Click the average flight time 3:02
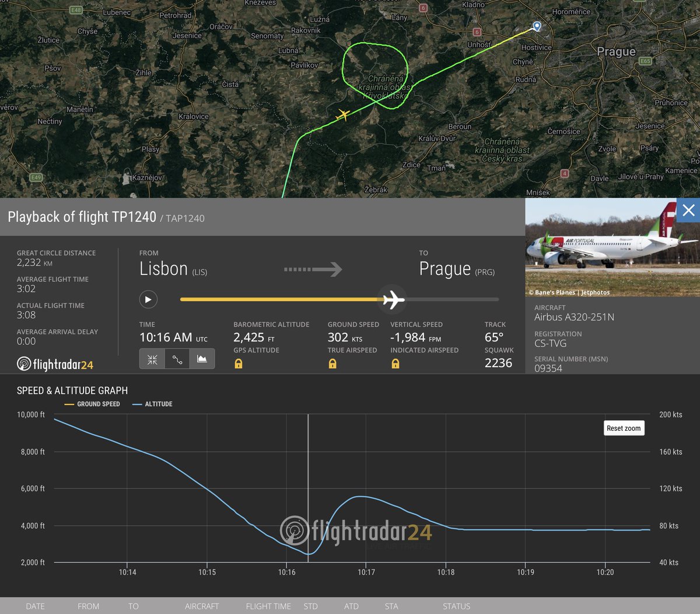This screenshot has width=700, height=614. tap(26, 288)
